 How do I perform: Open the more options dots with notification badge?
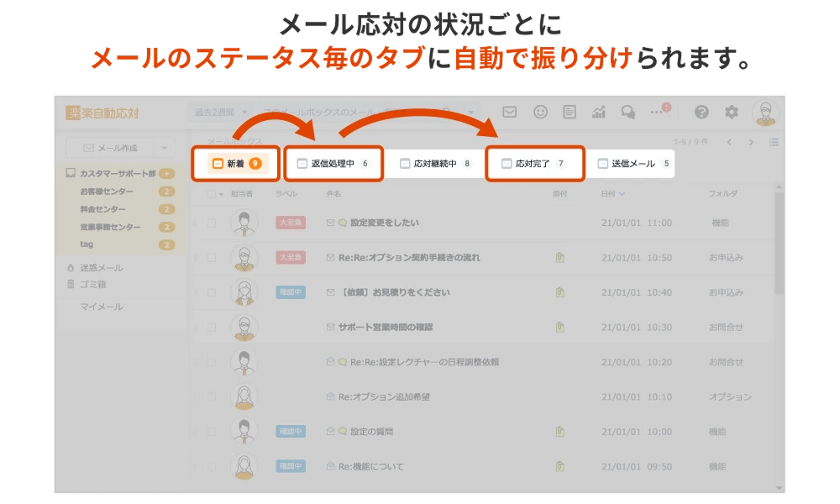[659, 111]
